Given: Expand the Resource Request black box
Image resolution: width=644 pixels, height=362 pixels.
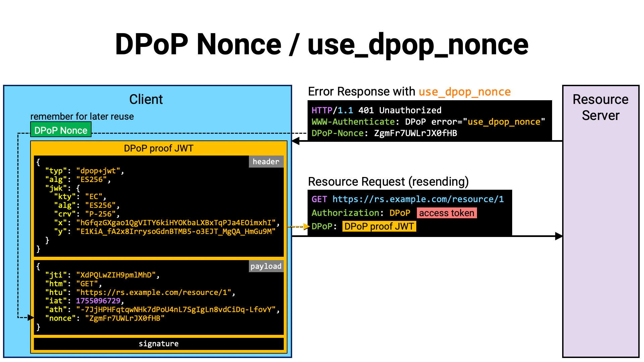Looking at the screenshot, I should click(410, 213).
